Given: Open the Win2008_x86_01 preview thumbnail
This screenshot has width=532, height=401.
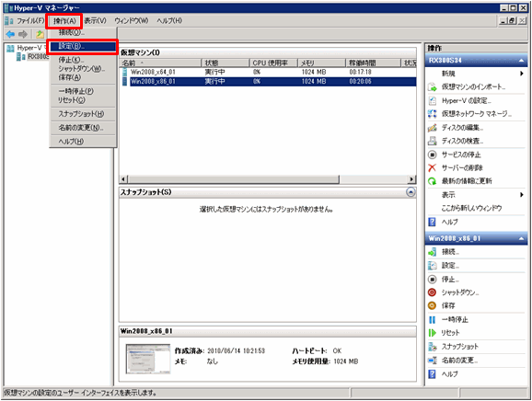Looking at the screenshot, I should [148, 359].
